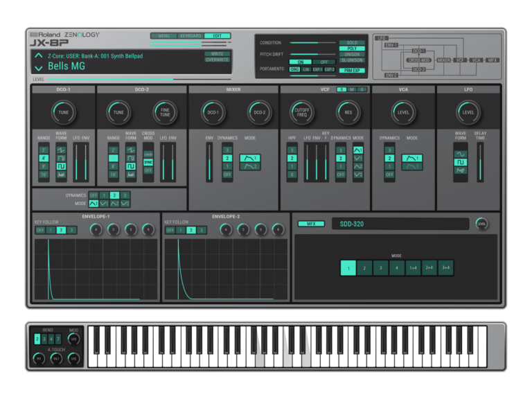Select VCA envelope mode 2 icon
Screen dimensions: 532x399
click(412, 166)
